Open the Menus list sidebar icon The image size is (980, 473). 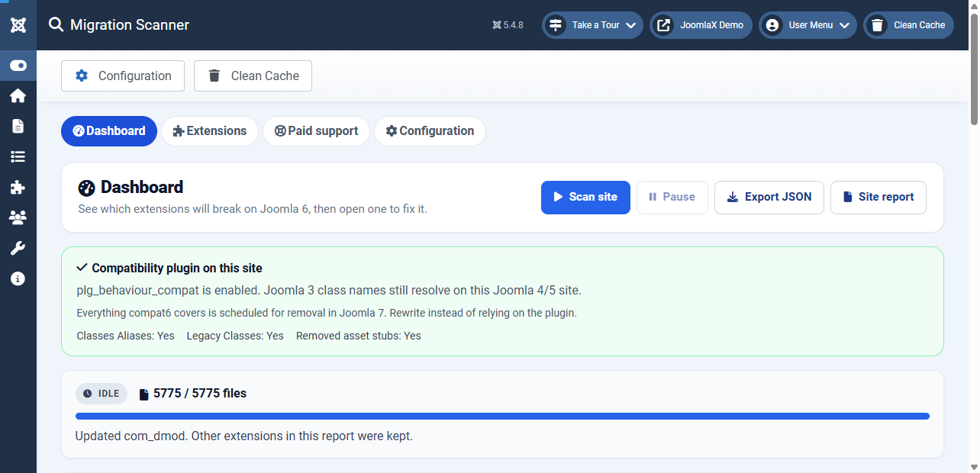18,156
